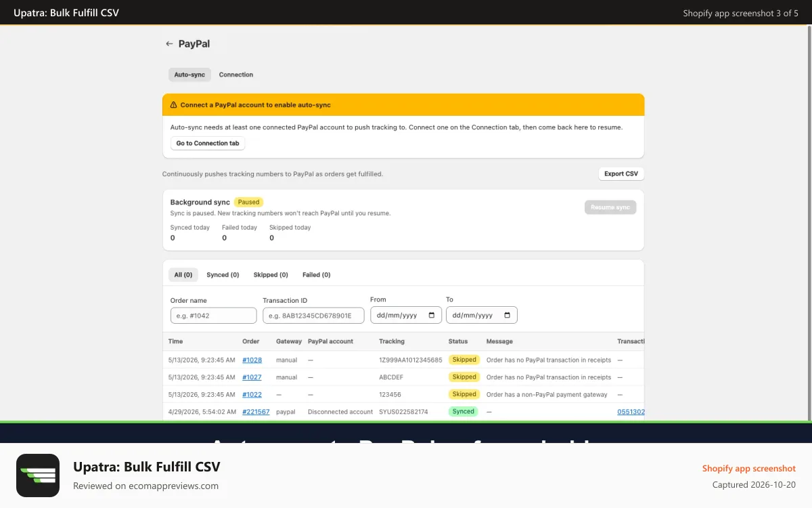The image size is (812, 508).
Task: Select the Skipped (0) filter tab
Action: (x=271, y=275)
